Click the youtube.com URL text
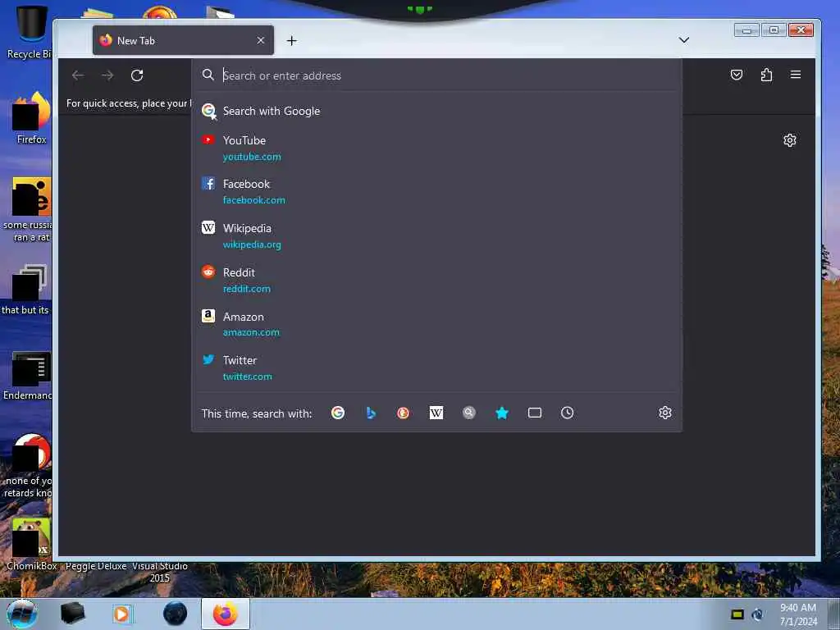Image resolution: width=840 pixels, height=630 pixels. tap(252, 157)
